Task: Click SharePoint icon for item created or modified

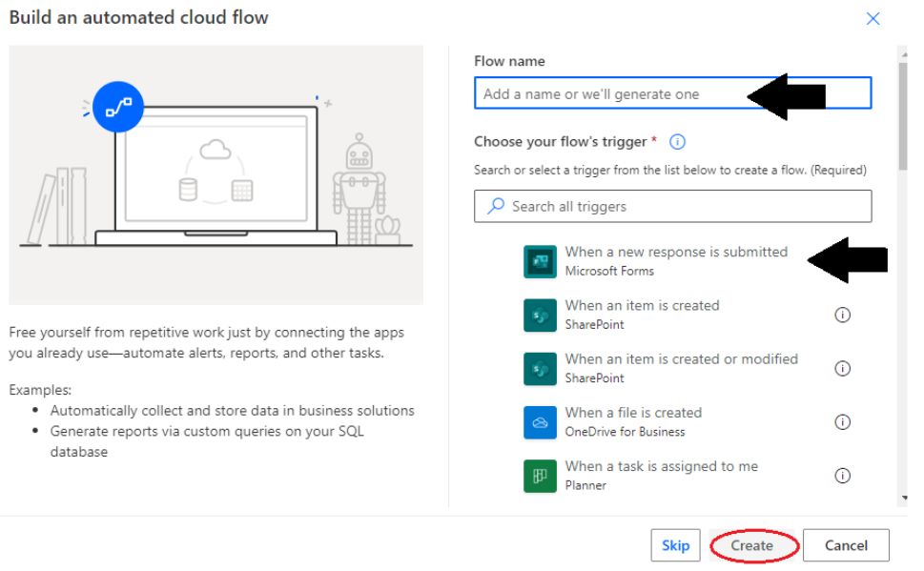Action: point(540,369)
